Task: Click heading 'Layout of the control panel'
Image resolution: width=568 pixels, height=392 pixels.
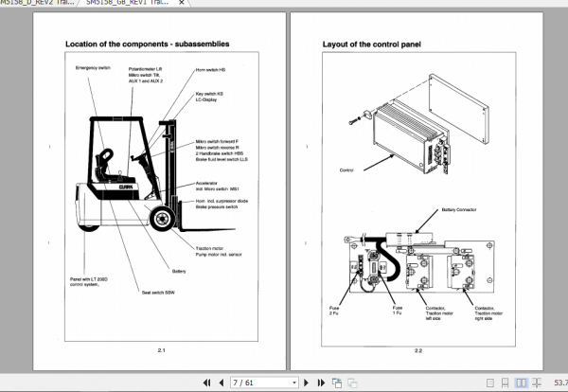Action: 372,45
